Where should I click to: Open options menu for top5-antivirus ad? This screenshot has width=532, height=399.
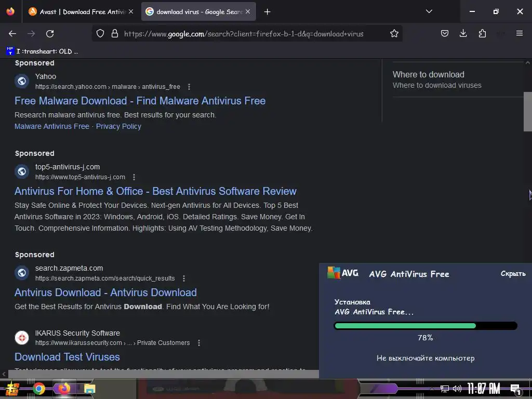[x=134, y=177]
